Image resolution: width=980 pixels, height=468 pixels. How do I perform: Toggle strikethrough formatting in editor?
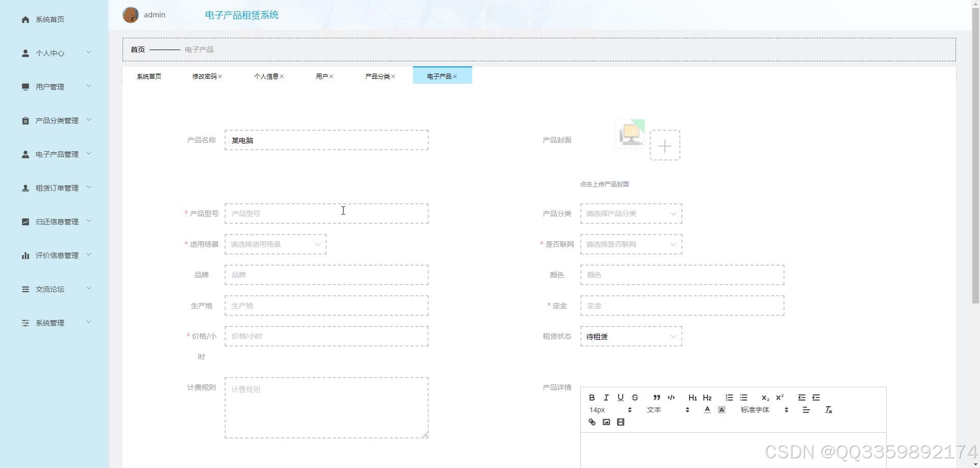click(634, 397)
